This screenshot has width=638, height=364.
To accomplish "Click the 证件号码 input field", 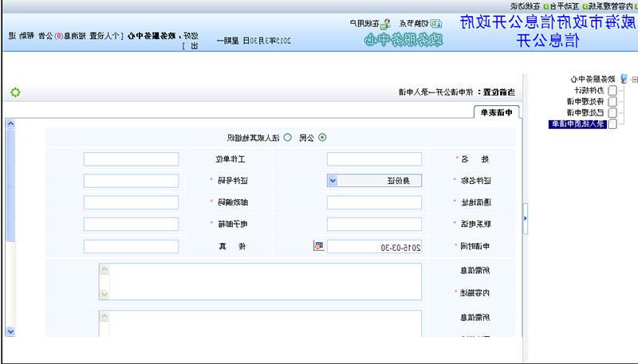I will 131,181.
